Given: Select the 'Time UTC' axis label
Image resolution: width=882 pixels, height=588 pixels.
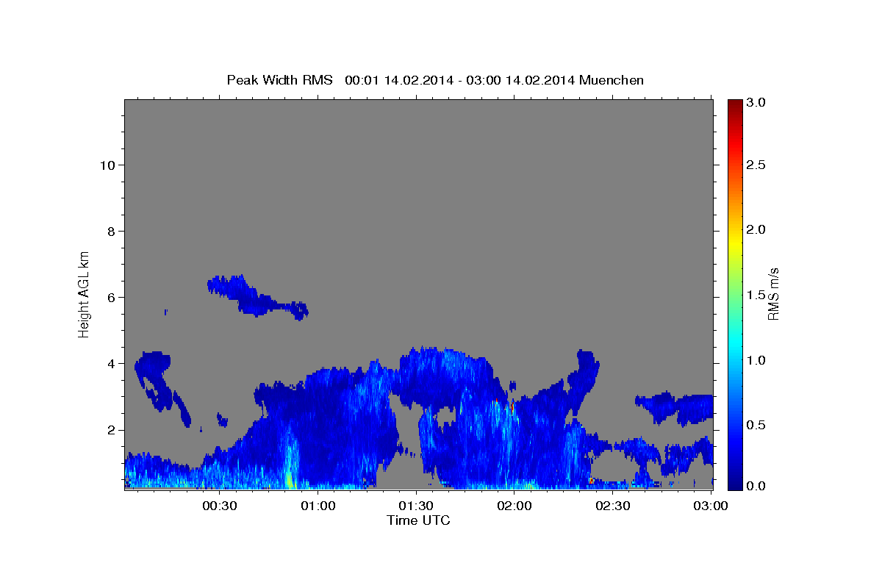Looking at the screenshot, I should pyautogui.click(x=418, y=520).
